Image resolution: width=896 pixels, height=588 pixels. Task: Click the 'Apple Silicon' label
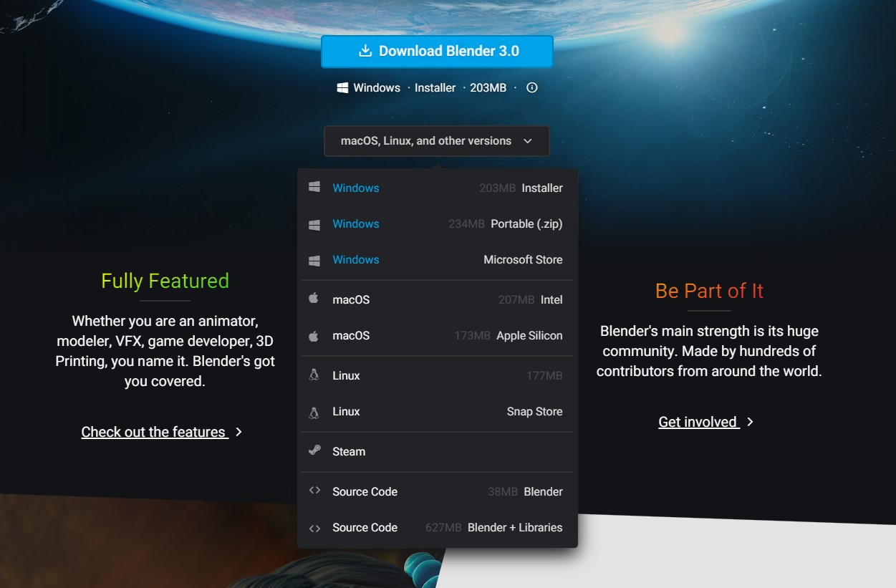pos(529,335)
